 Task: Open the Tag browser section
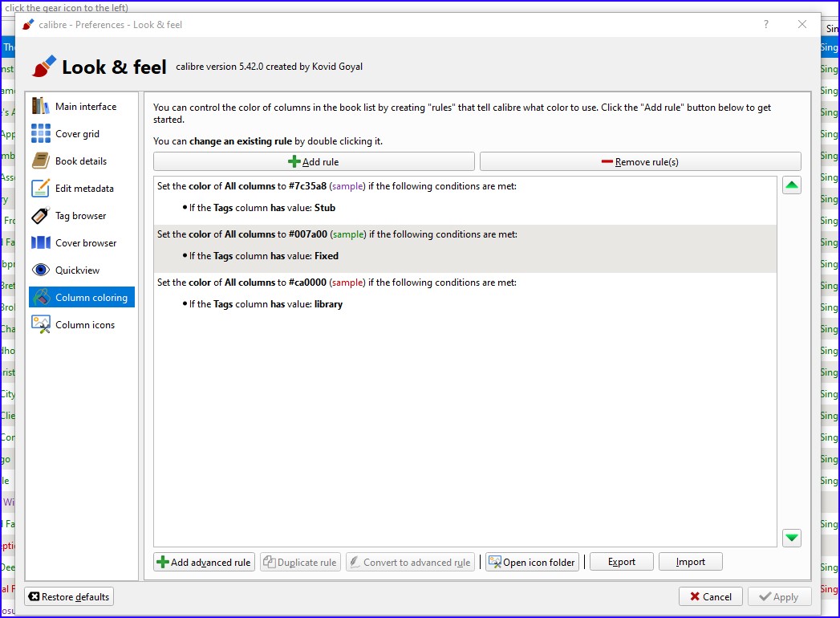[81, 215]
